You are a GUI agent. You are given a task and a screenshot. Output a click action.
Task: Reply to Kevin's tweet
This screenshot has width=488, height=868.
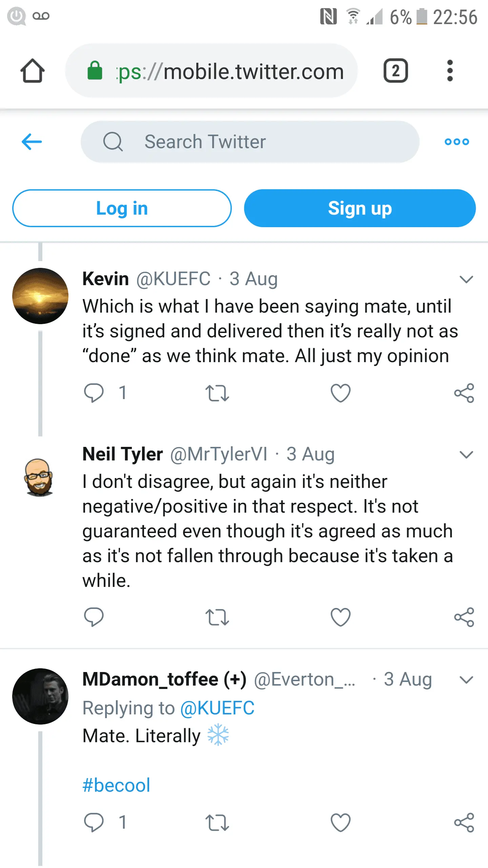[x=94, y=393]
